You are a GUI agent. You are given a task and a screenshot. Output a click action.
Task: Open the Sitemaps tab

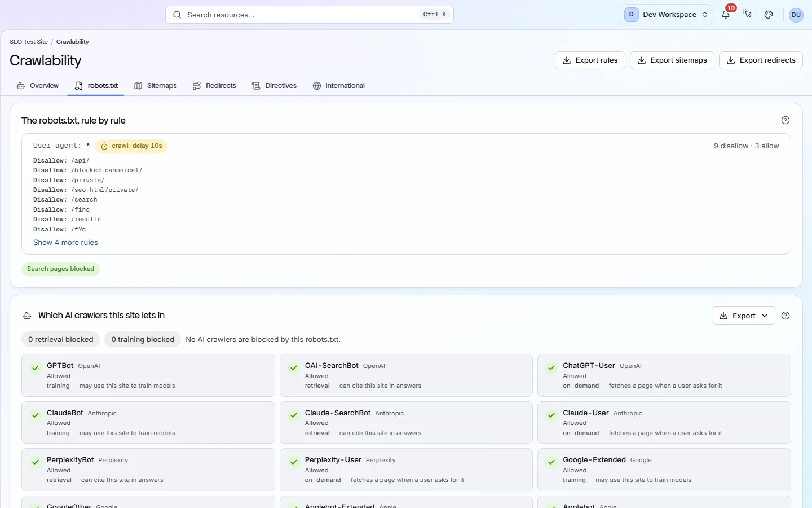point(156,86)
